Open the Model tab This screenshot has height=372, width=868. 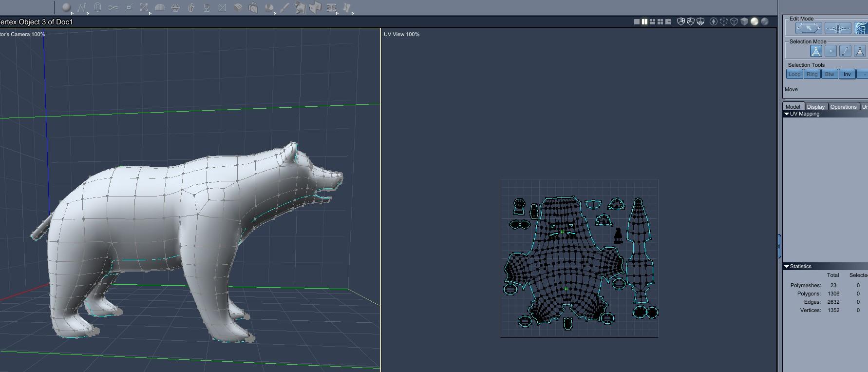coord(793,107)
